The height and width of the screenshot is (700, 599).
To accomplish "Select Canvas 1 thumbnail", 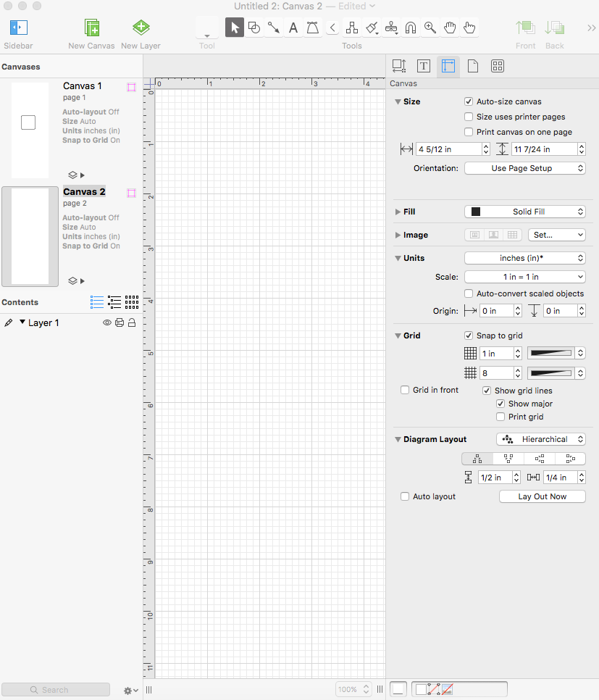I will click(x=30, y=130).
